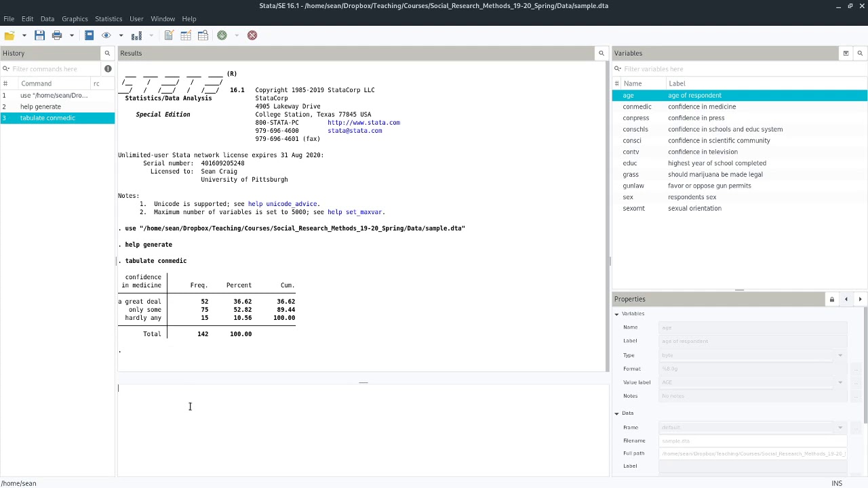This screenshot has width=868, height=488.
Task: Open the Data Browser magnifier-table icon
Action: 203,35
